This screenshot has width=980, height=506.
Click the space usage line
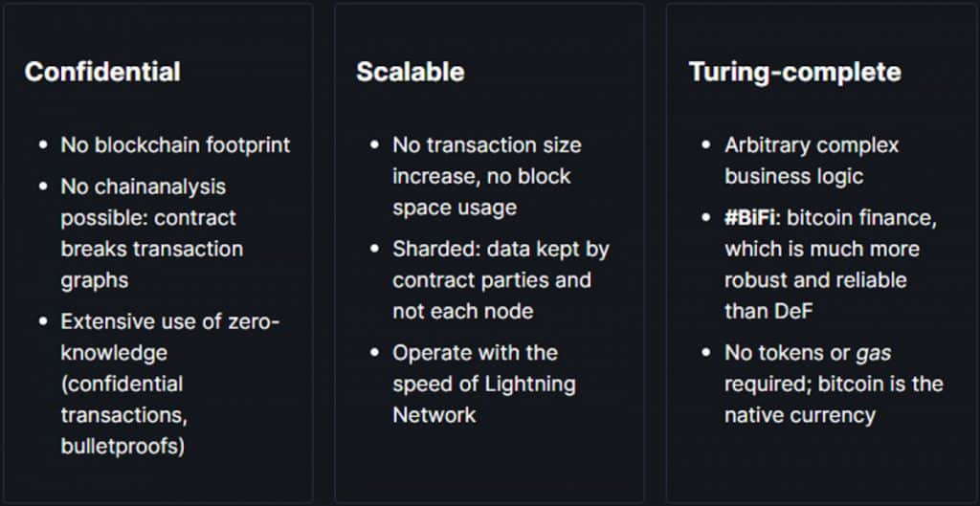[x=455, y=208]
